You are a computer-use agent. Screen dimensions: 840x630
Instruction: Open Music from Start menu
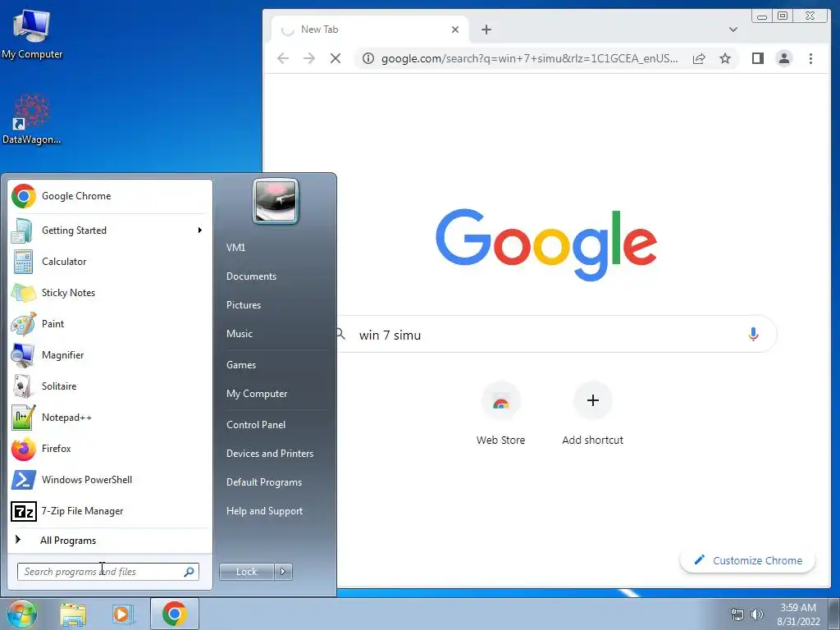point(240,334)
